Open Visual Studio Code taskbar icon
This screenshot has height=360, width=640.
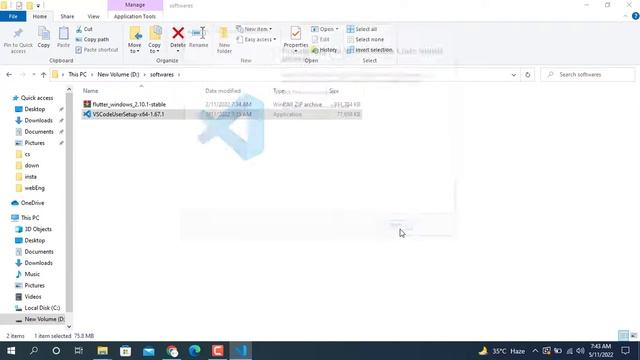pos(241,351)
